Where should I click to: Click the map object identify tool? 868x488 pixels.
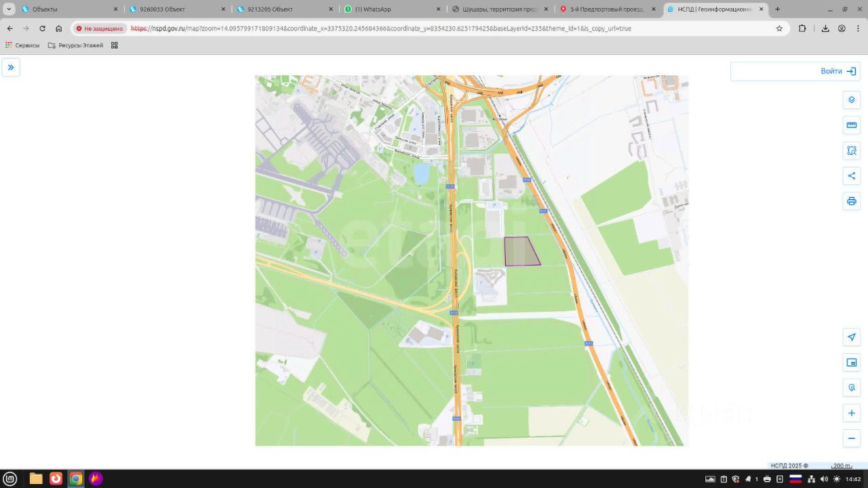click(x=851, y=388)
